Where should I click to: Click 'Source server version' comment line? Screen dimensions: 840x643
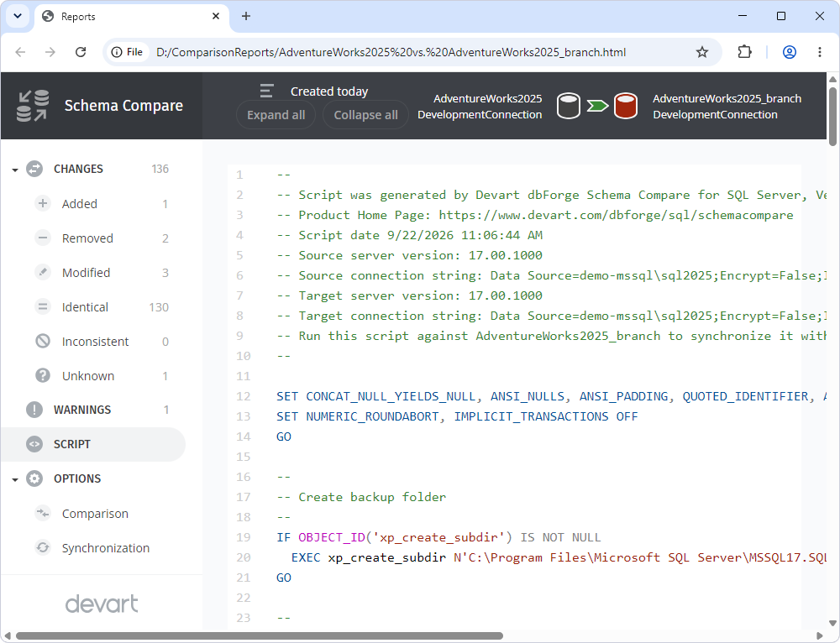click(410, 255)
